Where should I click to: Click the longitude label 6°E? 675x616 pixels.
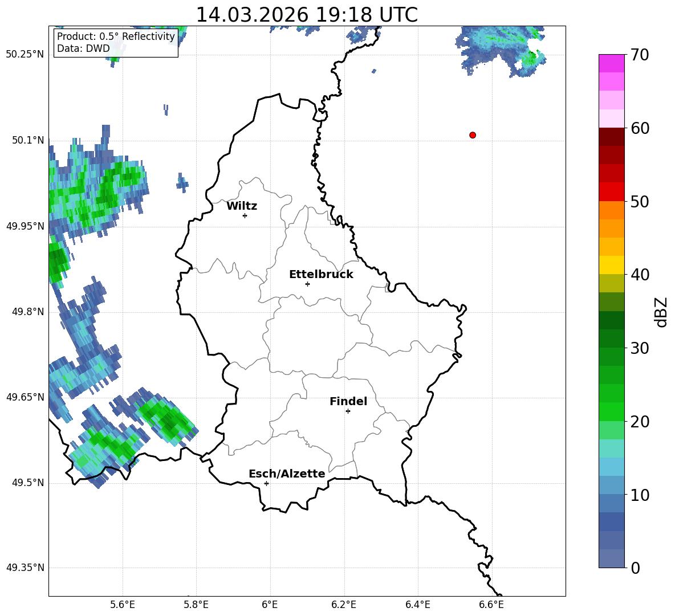pos(270,605)
